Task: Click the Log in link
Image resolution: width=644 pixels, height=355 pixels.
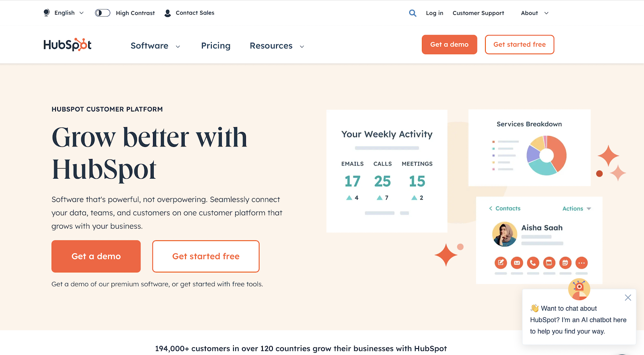Action: tap(434, 13)
